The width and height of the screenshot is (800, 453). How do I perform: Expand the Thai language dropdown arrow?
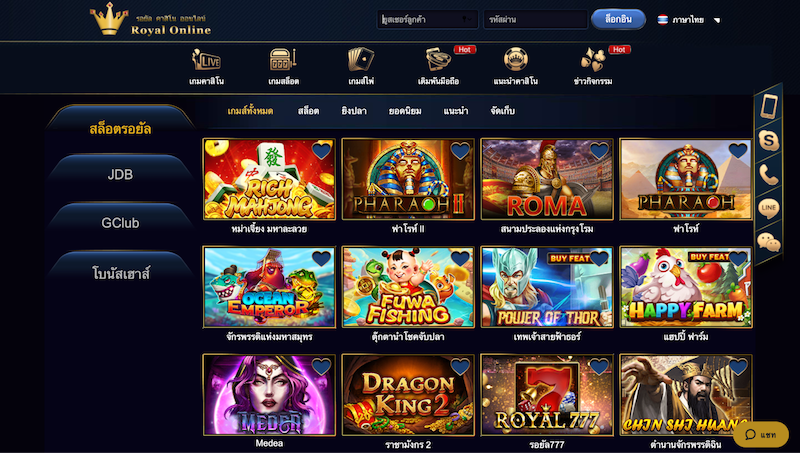tap(717, 20)
